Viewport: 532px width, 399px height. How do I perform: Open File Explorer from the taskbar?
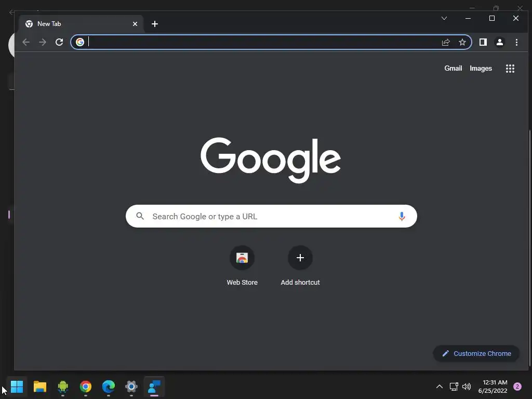pos(39,387)
